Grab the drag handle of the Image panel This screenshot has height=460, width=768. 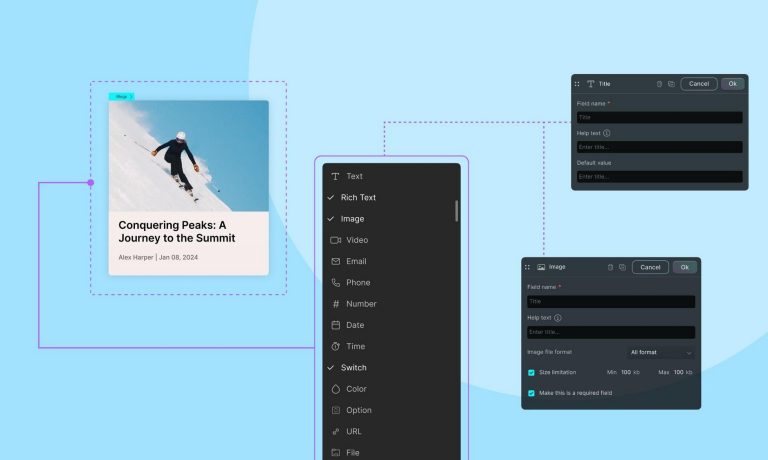pos(527,267)
